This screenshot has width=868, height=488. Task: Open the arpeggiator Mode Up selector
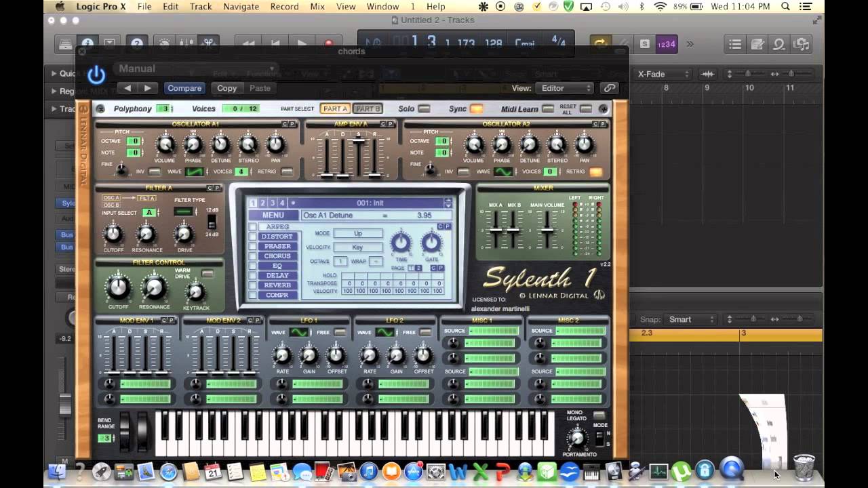pos(357,233)
